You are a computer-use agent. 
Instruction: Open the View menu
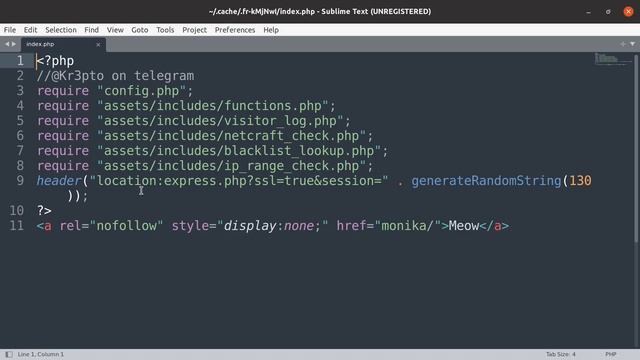pyautogui.click(x=115, y=30)
